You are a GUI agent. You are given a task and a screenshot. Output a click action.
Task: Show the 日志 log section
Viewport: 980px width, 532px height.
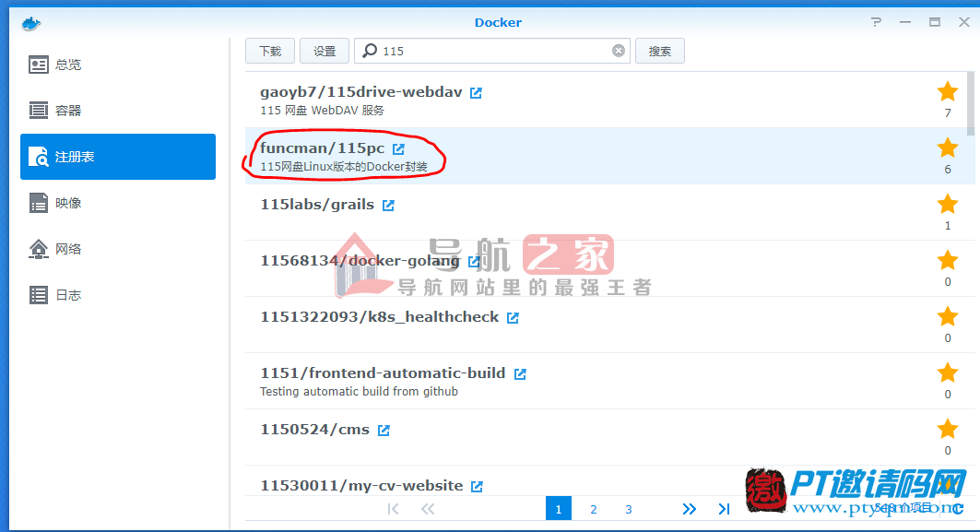tap(117, 295)
